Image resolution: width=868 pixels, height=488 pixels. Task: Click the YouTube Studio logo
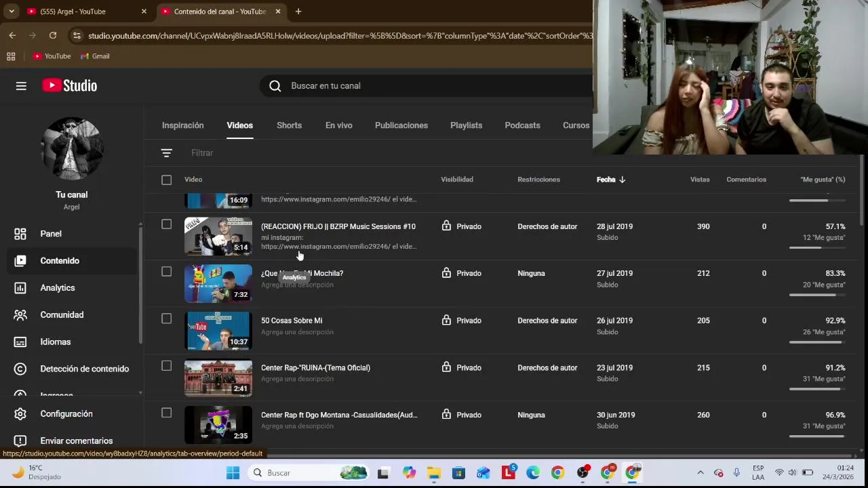[x=69, y=85]
